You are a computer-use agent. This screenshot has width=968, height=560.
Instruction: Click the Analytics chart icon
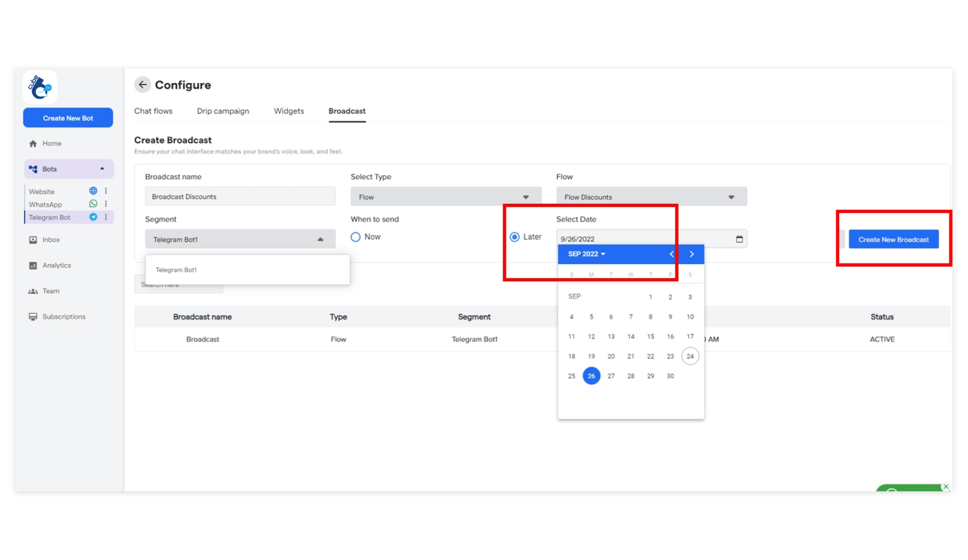point(33,265)
